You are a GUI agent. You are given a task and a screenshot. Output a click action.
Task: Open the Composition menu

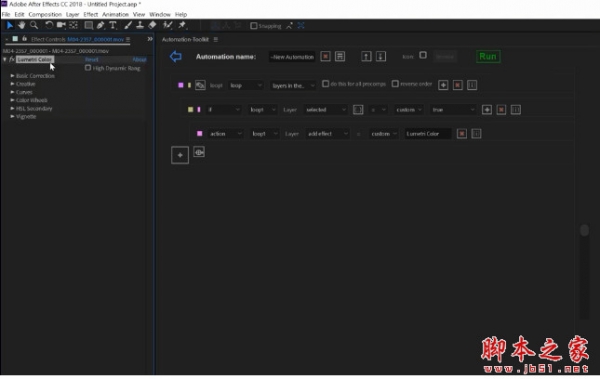click(x=45, y=15)
